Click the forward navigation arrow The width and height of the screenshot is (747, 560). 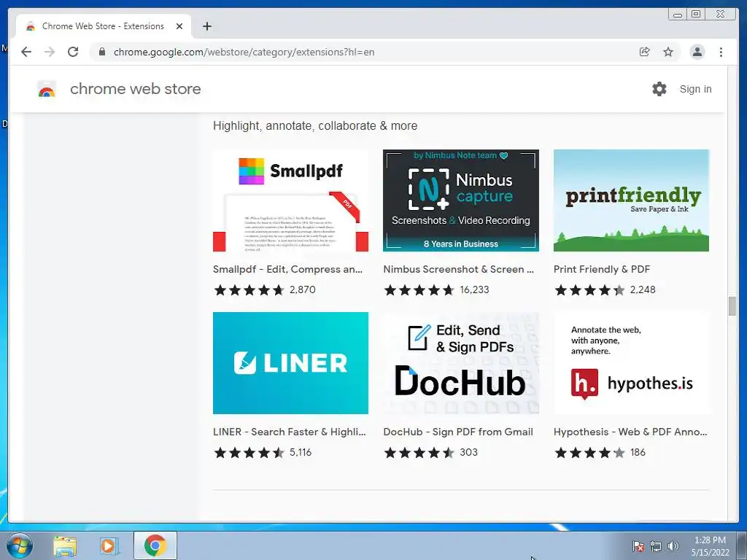click(x=50, y=52)
